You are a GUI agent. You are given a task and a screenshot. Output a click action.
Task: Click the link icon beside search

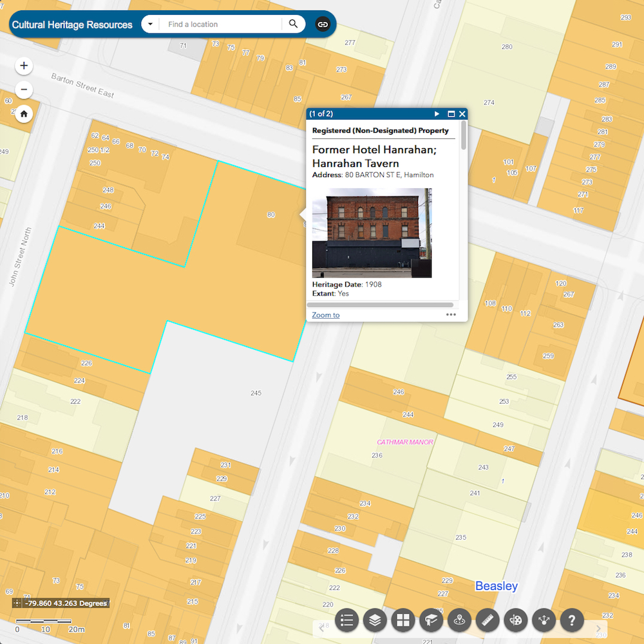[x=323, y=24]
